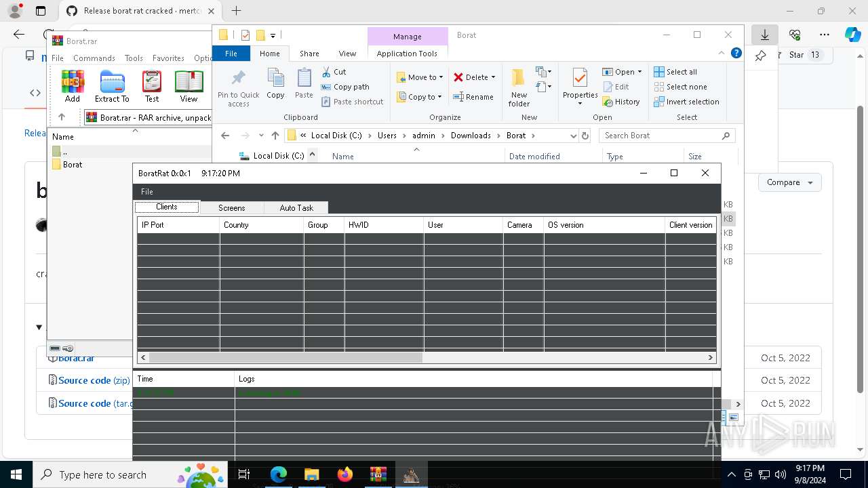Click Invert selection in Explorer
The image size is (868, 488).
(686, 102)
